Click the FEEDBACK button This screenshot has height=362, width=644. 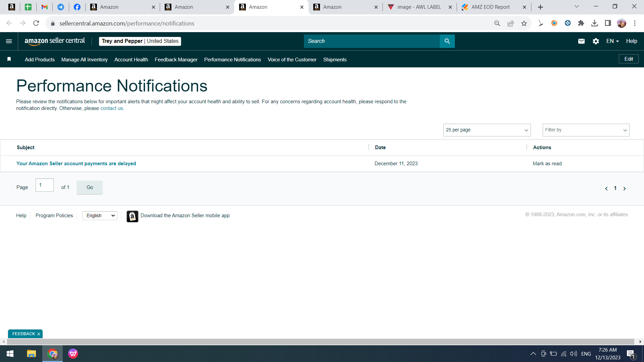point(23,334)
